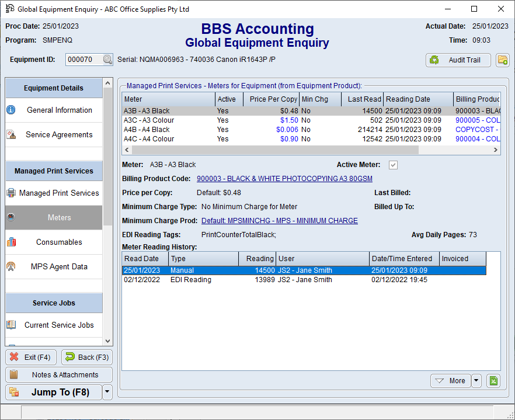Open dropdown arrow next to More button

click(x=476, y=381)
